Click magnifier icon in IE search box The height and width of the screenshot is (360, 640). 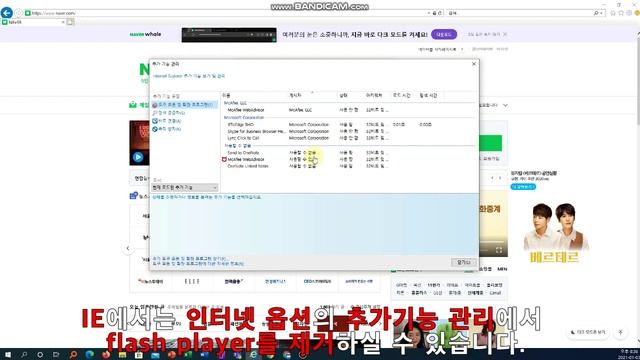(596, 13)
